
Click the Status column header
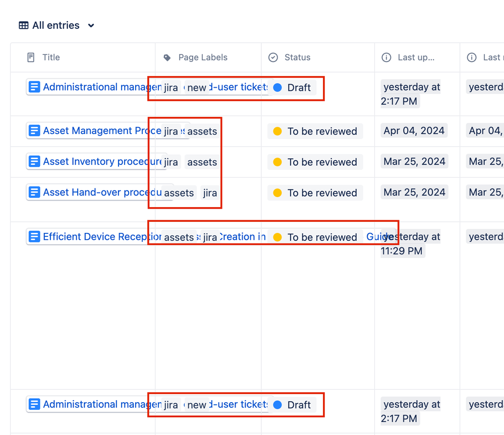point(318,57)
